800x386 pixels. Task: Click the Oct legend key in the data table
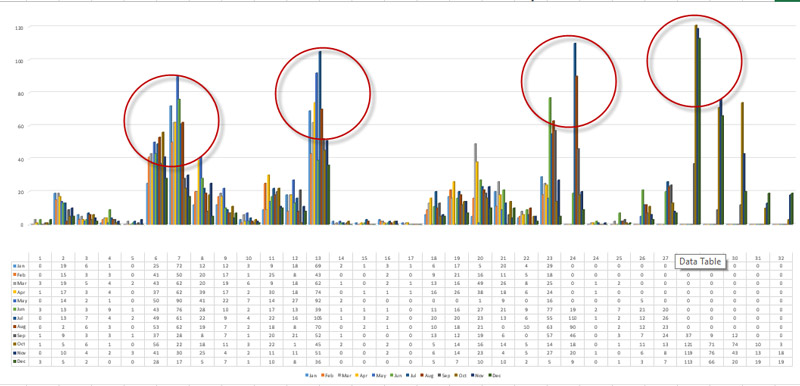pos(14,344)
